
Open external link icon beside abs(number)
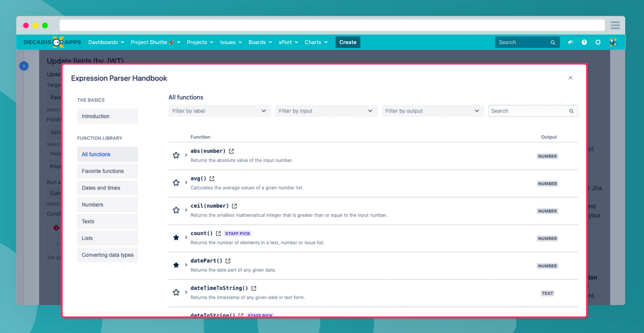point(231,151)
